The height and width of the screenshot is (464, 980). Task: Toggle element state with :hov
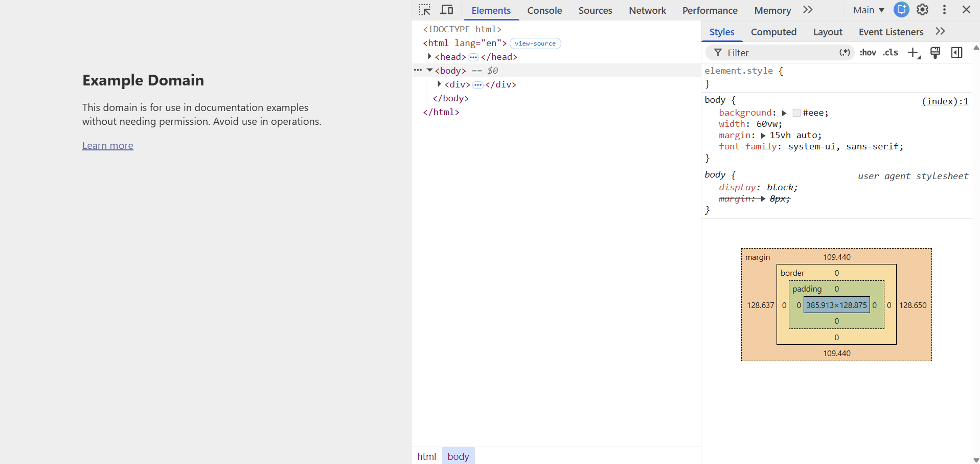click(868, 53)
